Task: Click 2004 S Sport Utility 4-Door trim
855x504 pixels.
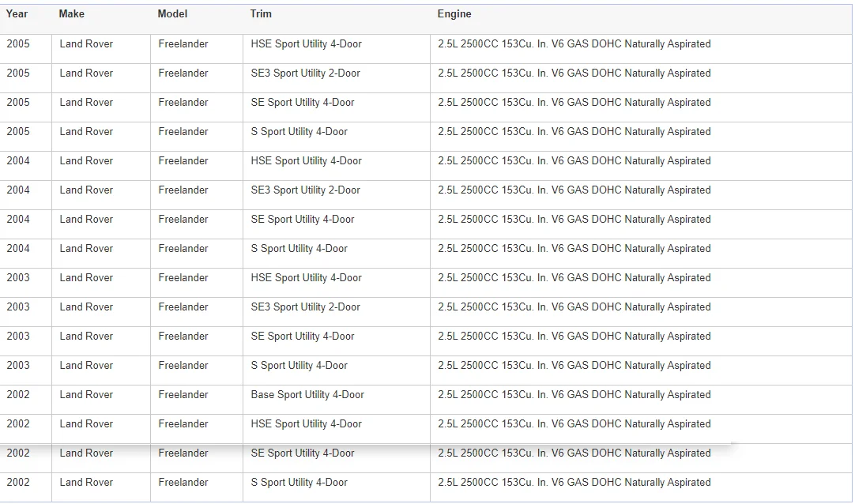Action: pos(299,249)
